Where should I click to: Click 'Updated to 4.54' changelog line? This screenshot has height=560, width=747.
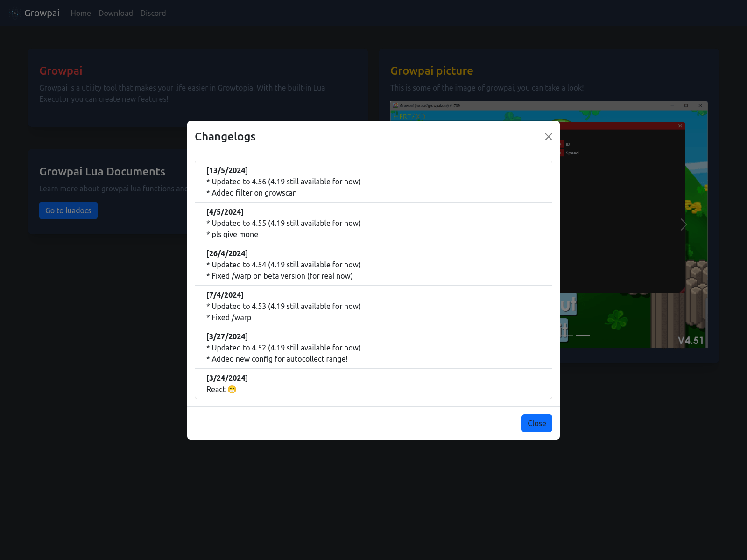(x=284, y=265)
